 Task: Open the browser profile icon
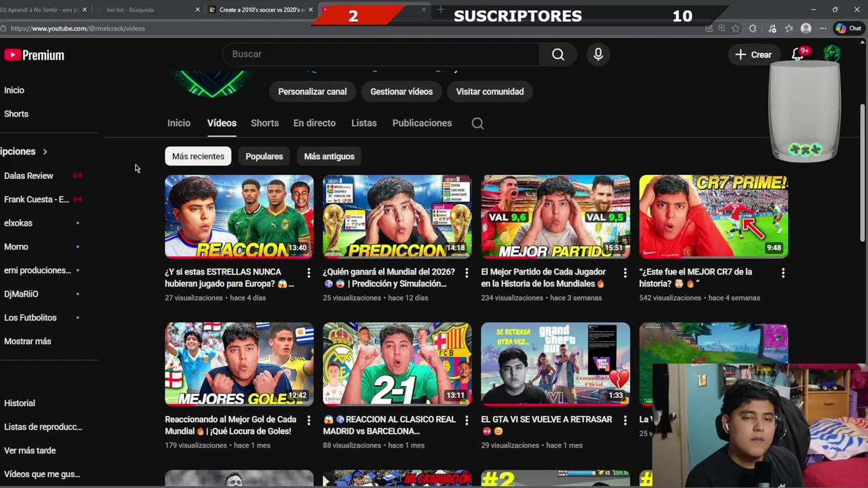pyautogui.click(x=806, y=28)
